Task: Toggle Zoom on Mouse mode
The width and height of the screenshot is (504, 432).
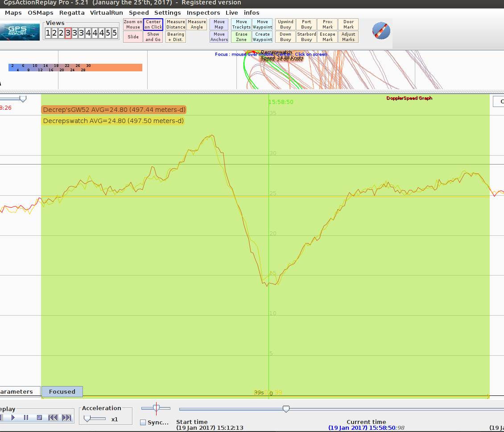Action: 133,25
